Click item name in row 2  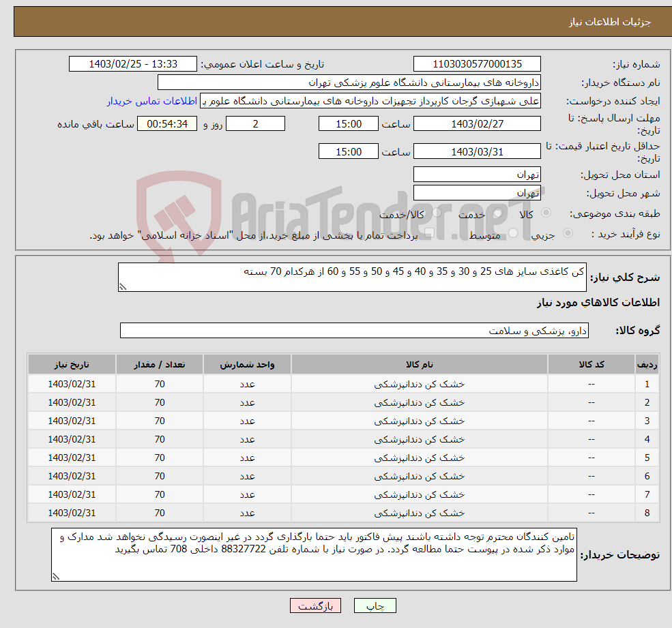(x=419, y=403)
